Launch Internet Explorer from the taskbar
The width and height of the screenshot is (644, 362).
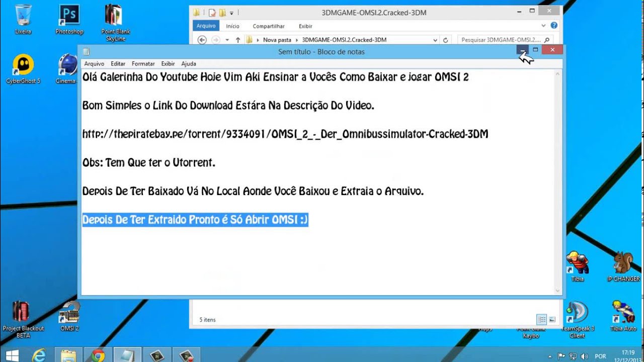tap(39, 355)
